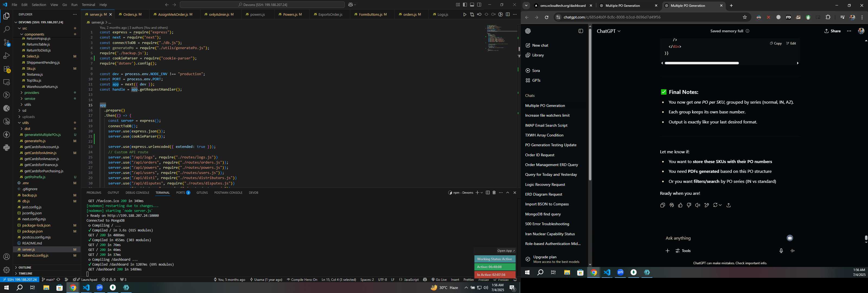This screenshot has width=868, height=293.
Task: Open Remote Explorer in VS Code activity bar
Action: point(7,82)
